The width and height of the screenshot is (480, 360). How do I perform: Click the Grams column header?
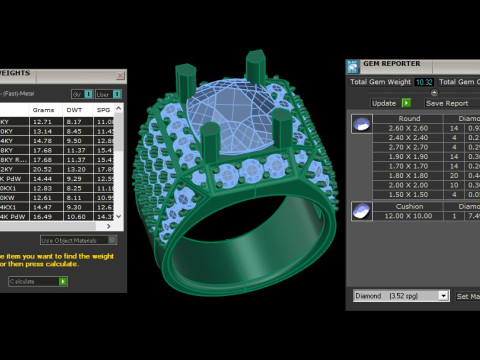point(43,110)
